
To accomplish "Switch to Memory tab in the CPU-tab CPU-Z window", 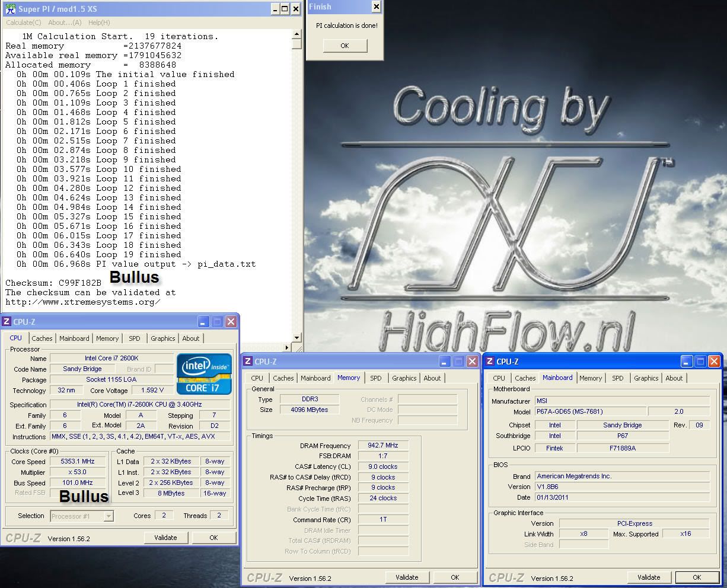I will click(107, 338).
